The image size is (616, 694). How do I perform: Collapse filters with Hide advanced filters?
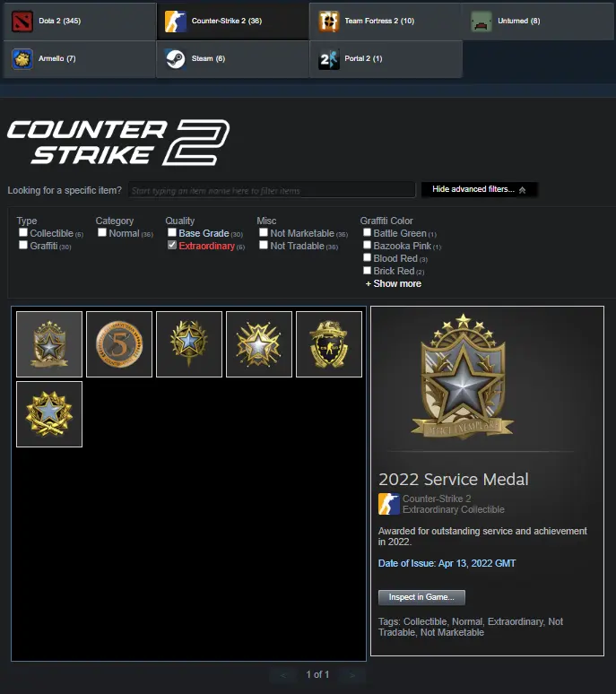point(479,189)
